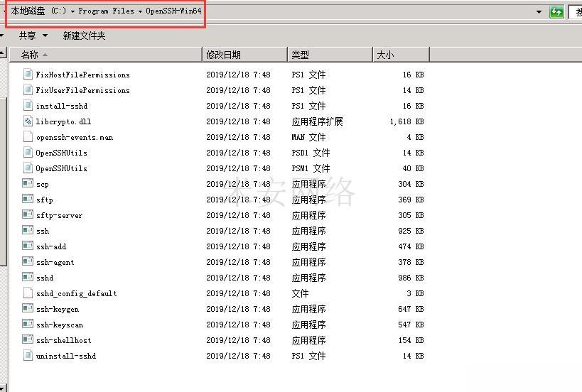582x392 pixels.
Task: Click the sftp-server application icon
Action: coord(28,214)
